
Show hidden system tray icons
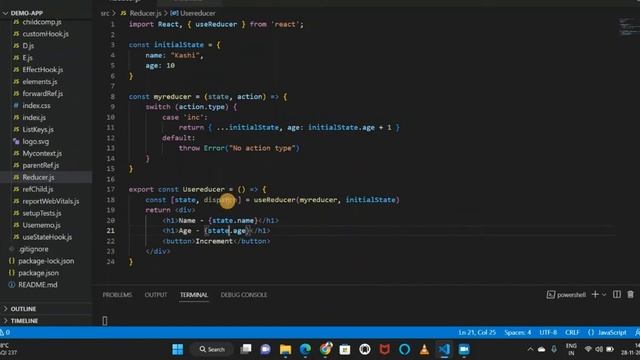coord(530,349)
